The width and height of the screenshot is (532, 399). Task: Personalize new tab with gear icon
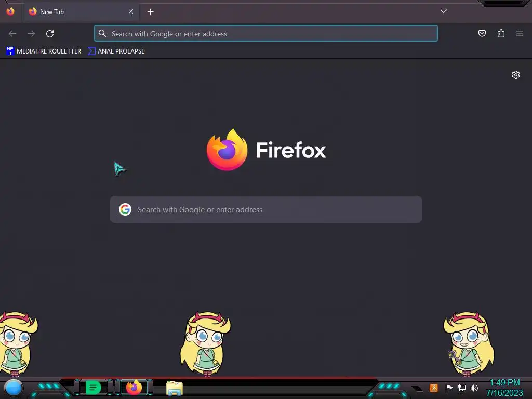[516, 75]
